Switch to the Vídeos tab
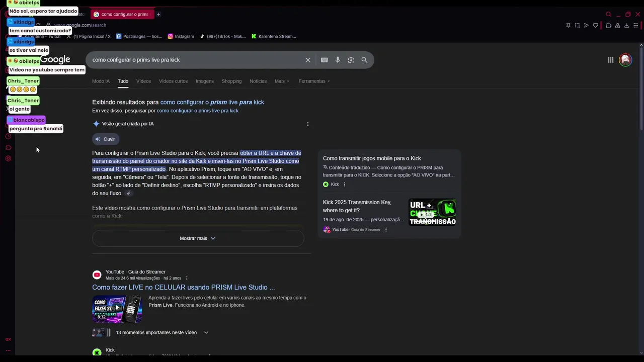 coord(143,81)
